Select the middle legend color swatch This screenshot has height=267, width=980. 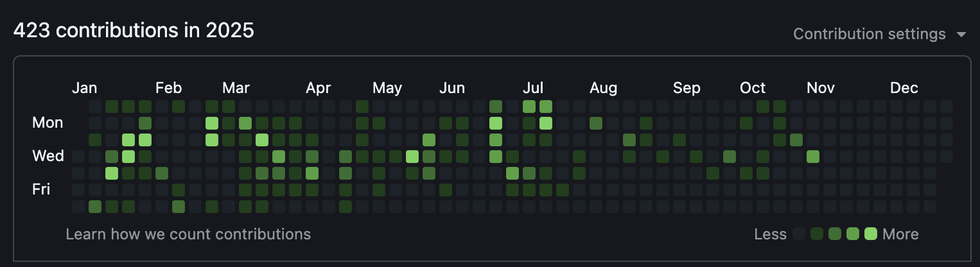835,234
